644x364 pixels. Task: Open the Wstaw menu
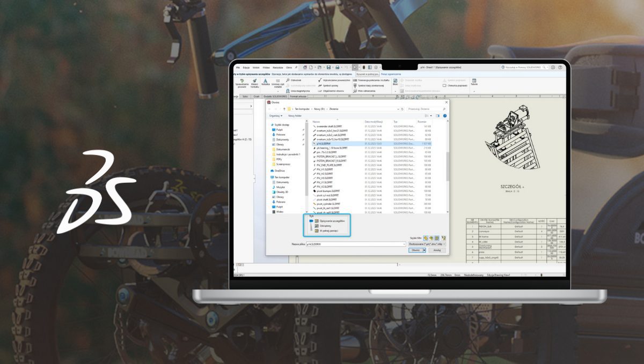(266, 68)
